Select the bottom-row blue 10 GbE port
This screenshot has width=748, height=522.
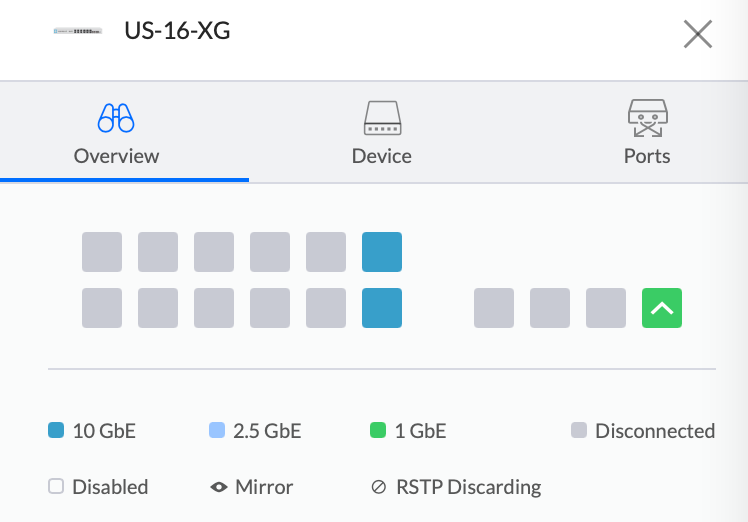tap(382, 309)
